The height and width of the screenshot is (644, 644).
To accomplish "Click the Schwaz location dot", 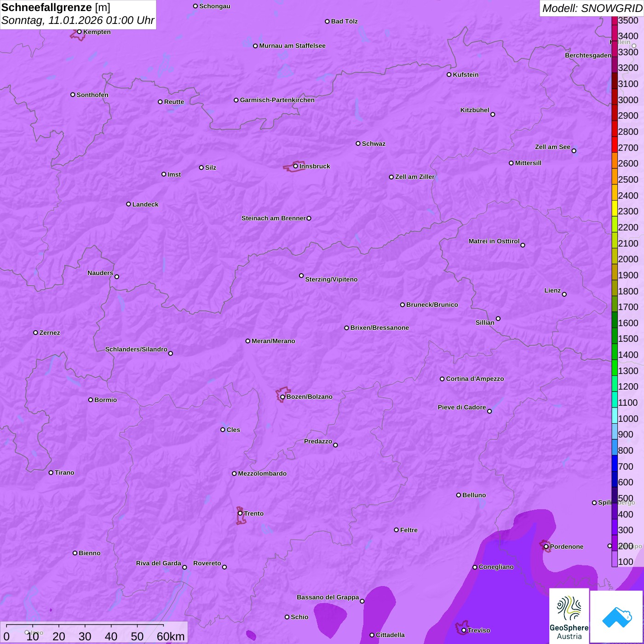I will (x=358, y=144).
